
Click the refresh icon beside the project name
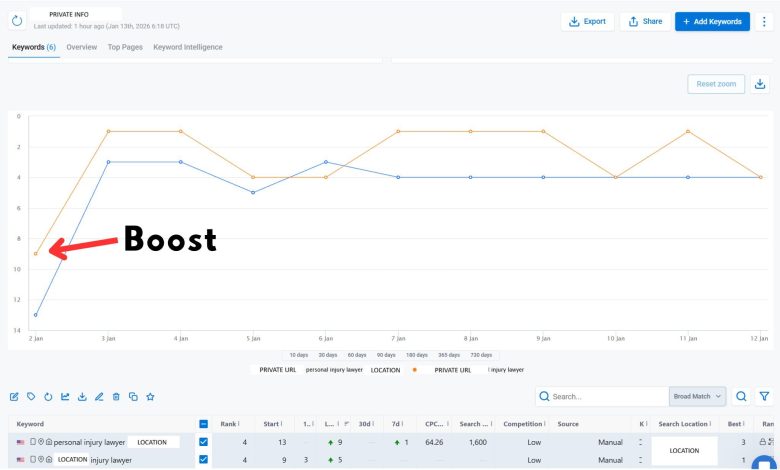[17, 21]
